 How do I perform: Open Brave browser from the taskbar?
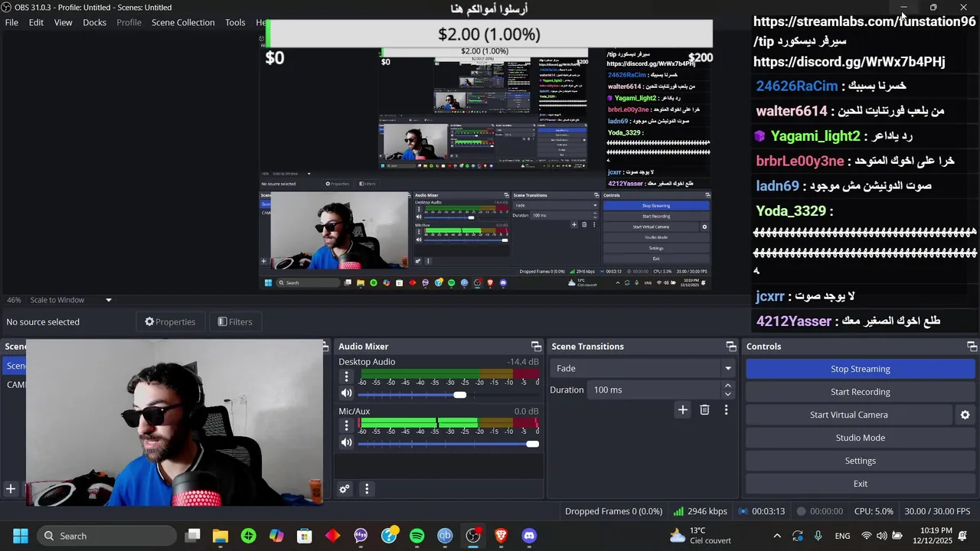pyautogui.click(x=501, y=536)
